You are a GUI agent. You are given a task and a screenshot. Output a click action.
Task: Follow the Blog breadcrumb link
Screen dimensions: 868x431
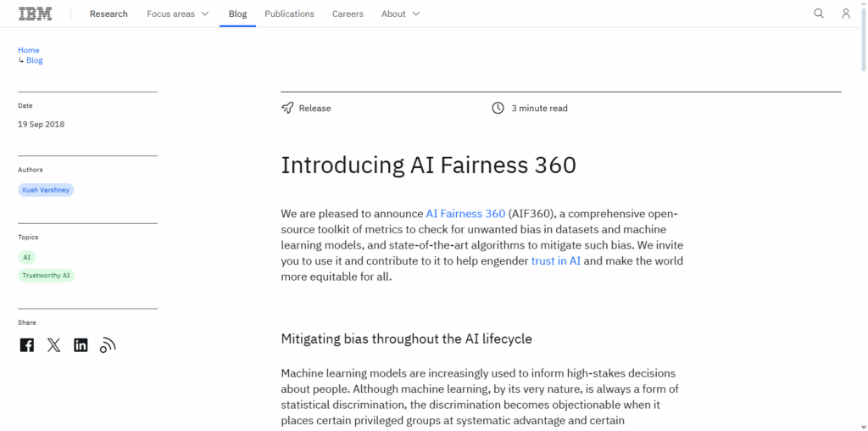tap(34, 60)
